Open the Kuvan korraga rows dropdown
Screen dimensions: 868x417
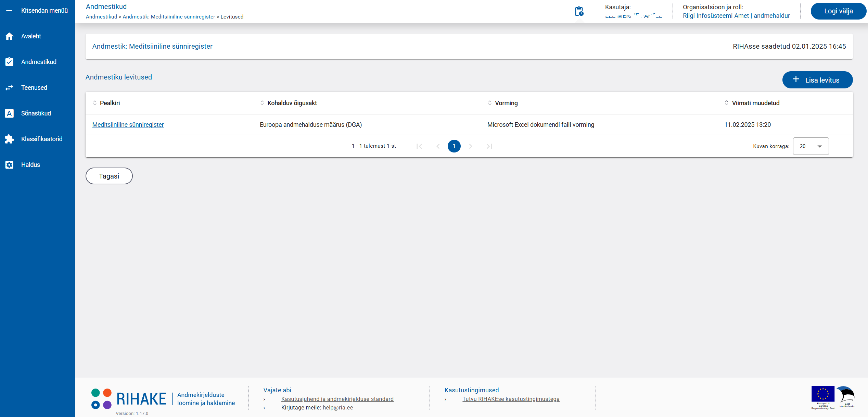pyautogui.click(x=810, y=146)
